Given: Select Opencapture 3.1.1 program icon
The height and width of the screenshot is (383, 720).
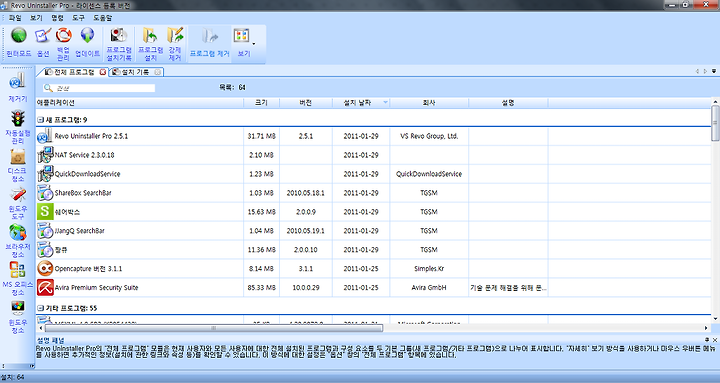Looking at the screenshot, I should (45, 268).
